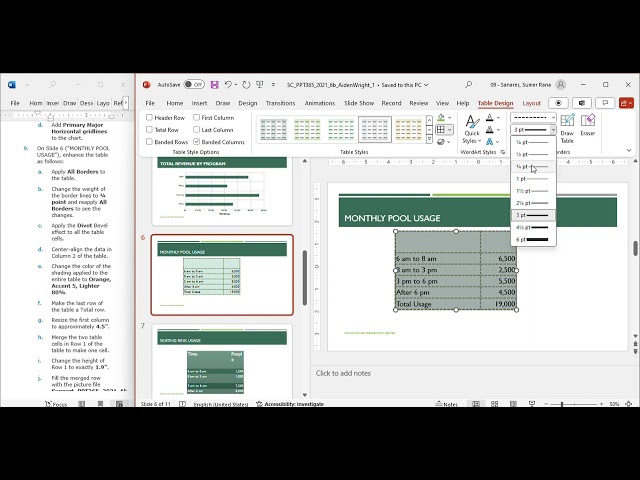Open the Transitions tab
640x480 pixels.
pos(280,103)
